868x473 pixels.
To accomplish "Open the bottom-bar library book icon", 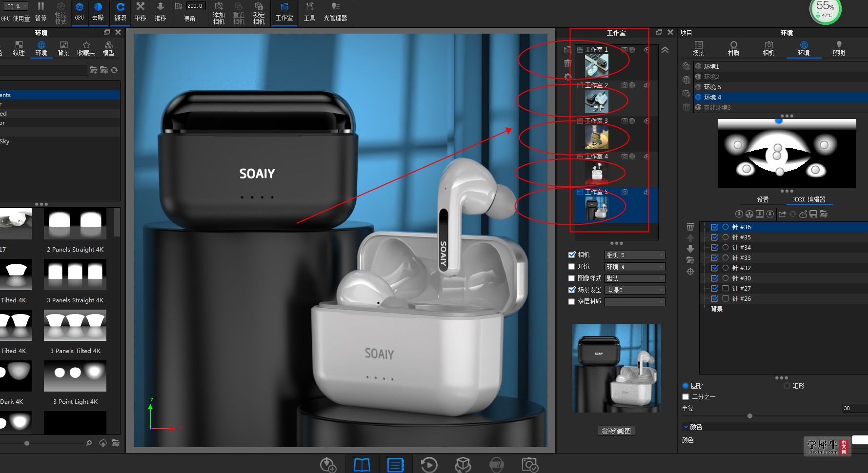I will (x=362, y=465).
